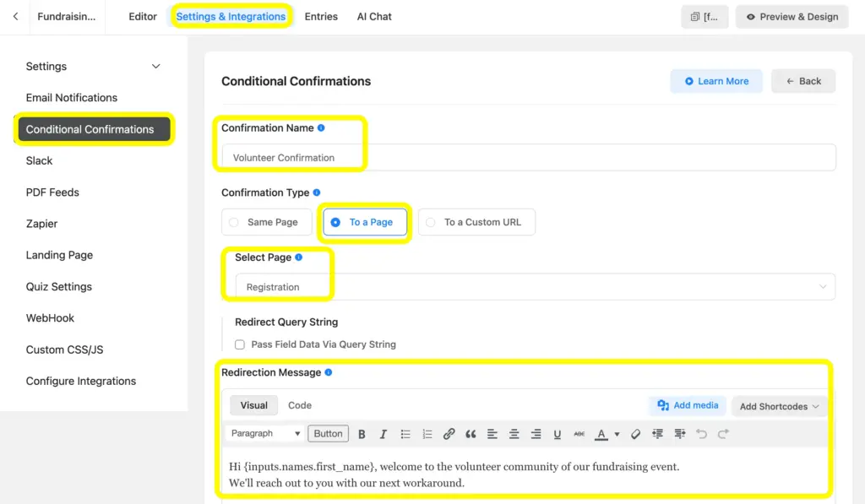Switch to the Visual editor tab
Screen dimensions: 865x504
[x=253, y=405]
